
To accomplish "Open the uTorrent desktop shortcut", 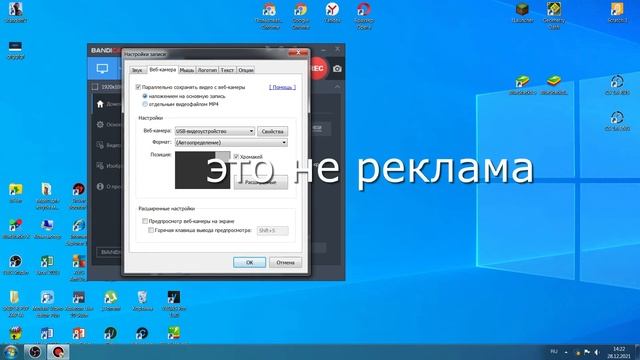I will pyautogui.click(x=111, y=300).
